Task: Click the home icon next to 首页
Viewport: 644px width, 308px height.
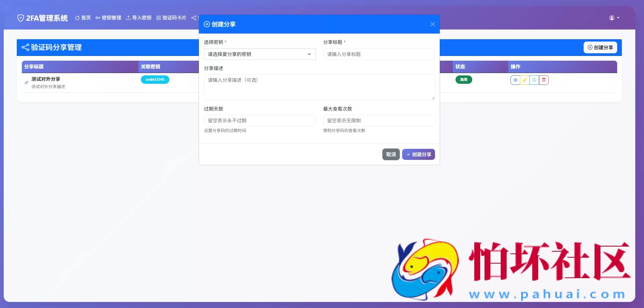Action: tap(77, 18)
